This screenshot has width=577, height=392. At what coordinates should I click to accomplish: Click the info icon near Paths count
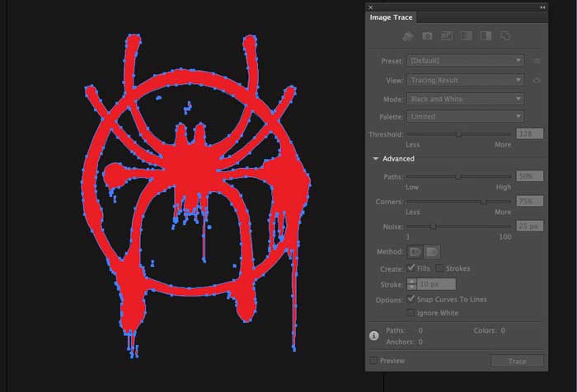point(374,335)
